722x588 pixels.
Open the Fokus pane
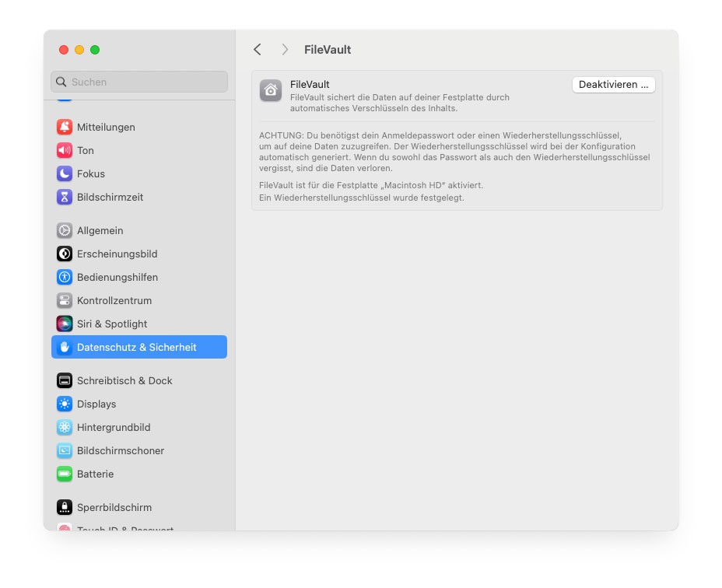coord(139,173)
